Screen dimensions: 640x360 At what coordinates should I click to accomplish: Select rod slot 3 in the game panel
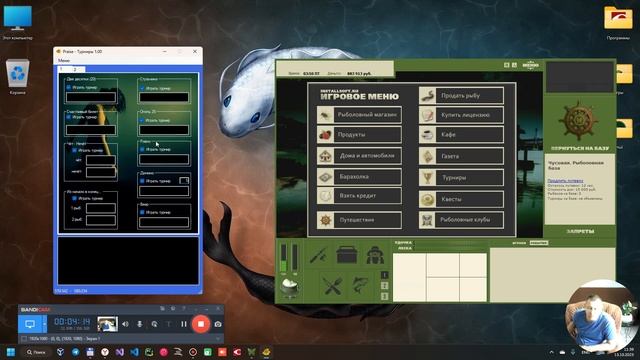click(x=384, y=297)
